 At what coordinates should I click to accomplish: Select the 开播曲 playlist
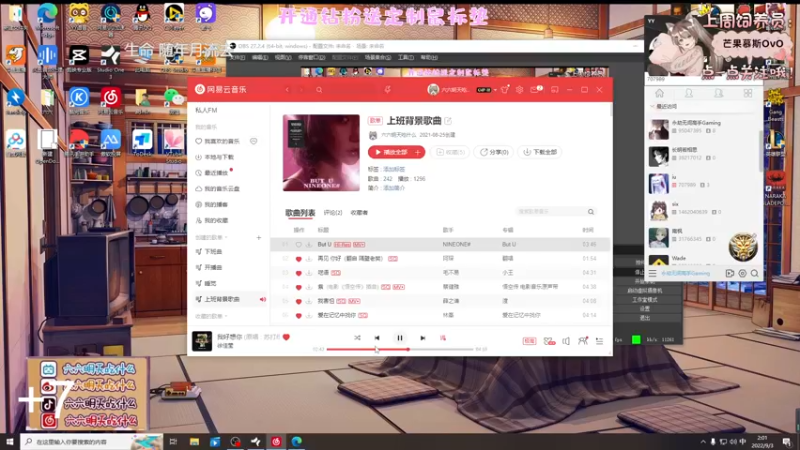209,267
